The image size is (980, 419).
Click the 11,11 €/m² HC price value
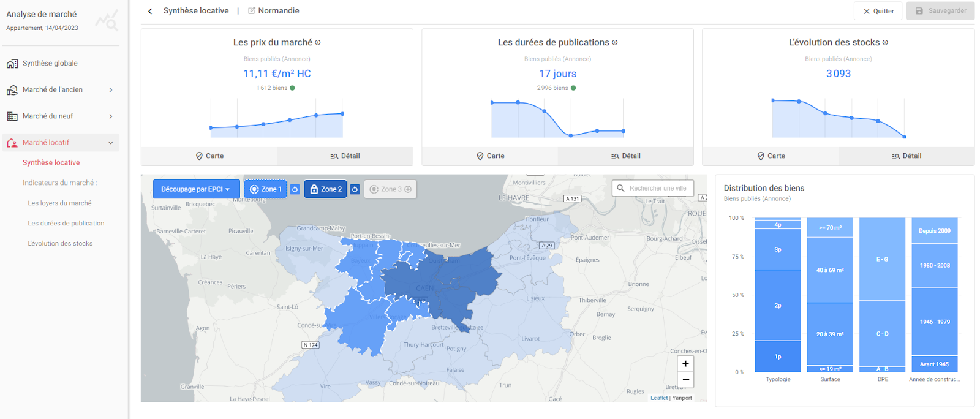(277, 74)
